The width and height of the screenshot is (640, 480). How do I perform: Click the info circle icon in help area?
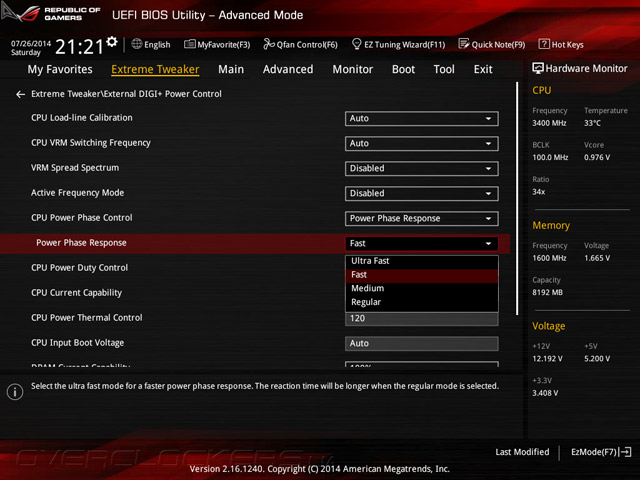(x=15, y=392)
